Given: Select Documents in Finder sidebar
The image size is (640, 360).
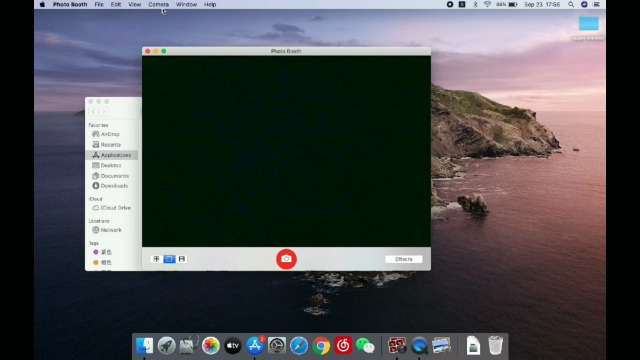Looking at the screenshot, I should [111, 176].
